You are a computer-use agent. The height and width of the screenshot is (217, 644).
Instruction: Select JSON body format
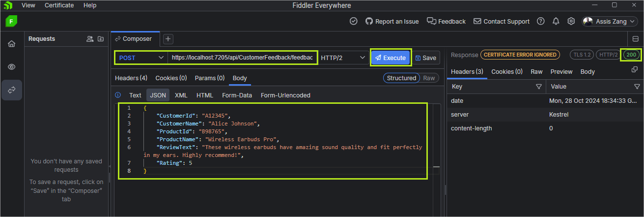(158, 95)
